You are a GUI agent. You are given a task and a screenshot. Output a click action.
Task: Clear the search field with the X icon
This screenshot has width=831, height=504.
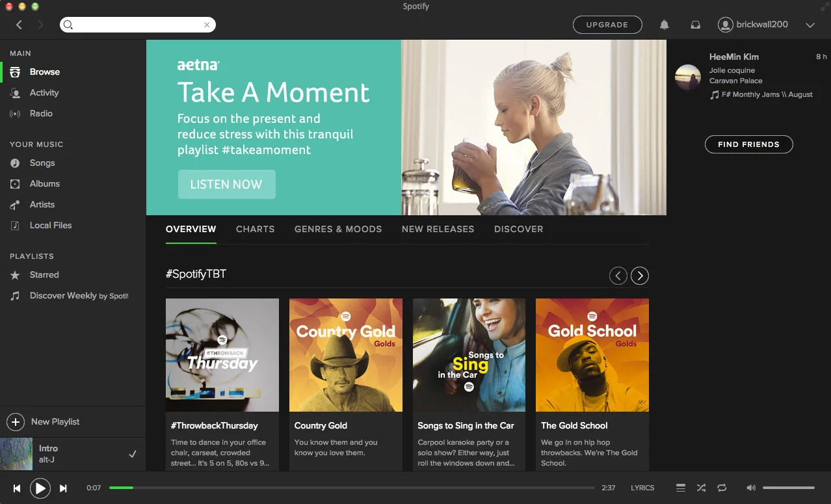click(207, 25)
